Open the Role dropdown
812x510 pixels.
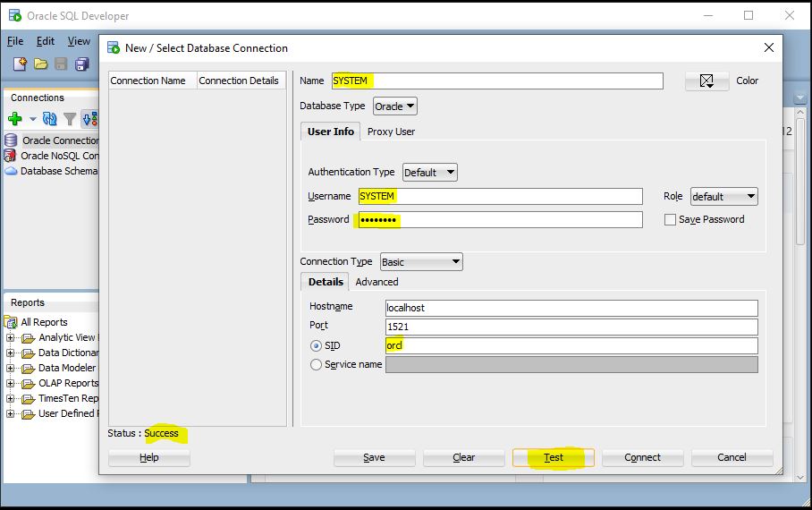(724, 197)
